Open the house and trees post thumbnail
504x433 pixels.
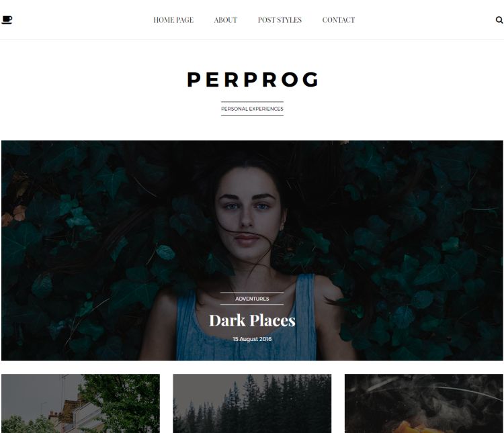pos(81,403)
